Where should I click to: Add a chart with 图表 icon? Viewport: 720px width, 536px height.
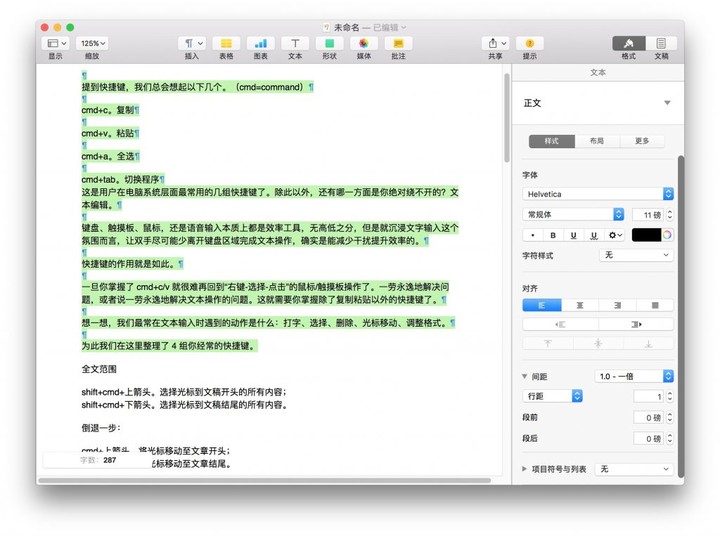pyautogui.click(x=261, y=43)
